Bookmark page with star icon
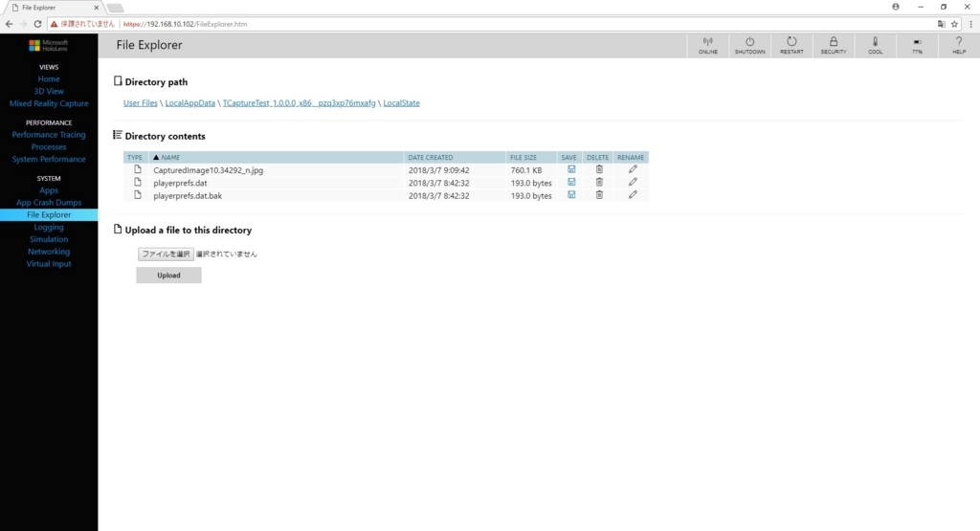Screen dimensions: 980x531 954,24
